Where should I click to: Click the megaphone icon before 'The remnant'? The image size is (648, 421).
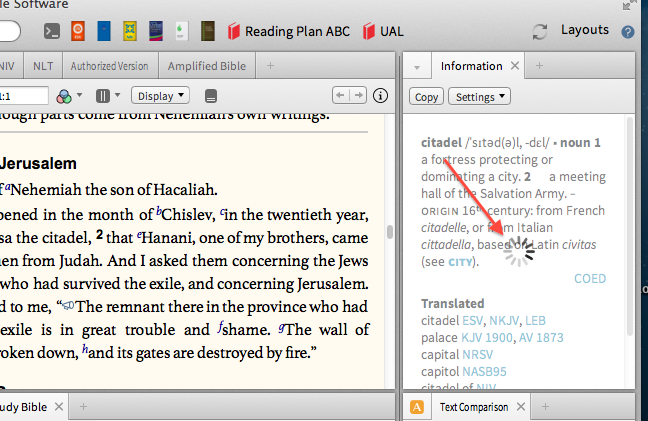point(68,306)
